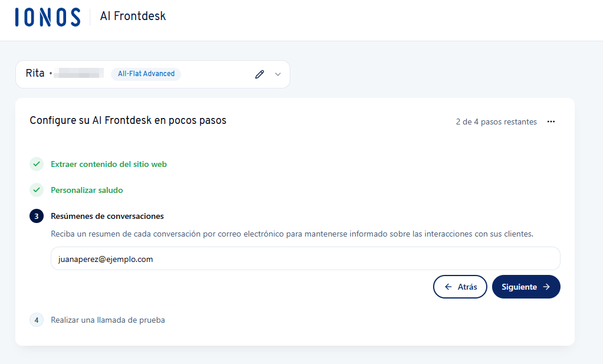
Task: Focus the email field with juanaperez@ejemplo.com
Action: pyautogui.click(x=306, y=258)
